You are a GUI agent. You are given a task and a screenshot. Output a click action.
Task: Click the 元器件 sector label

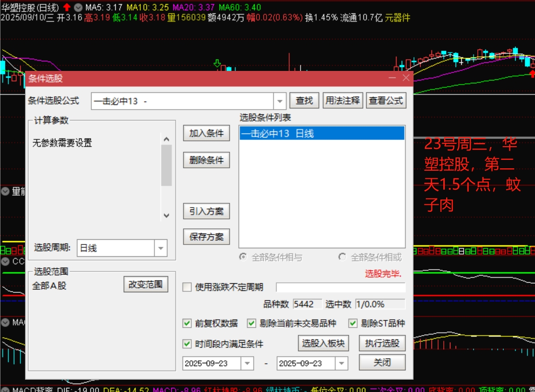[x=397, y=17]
